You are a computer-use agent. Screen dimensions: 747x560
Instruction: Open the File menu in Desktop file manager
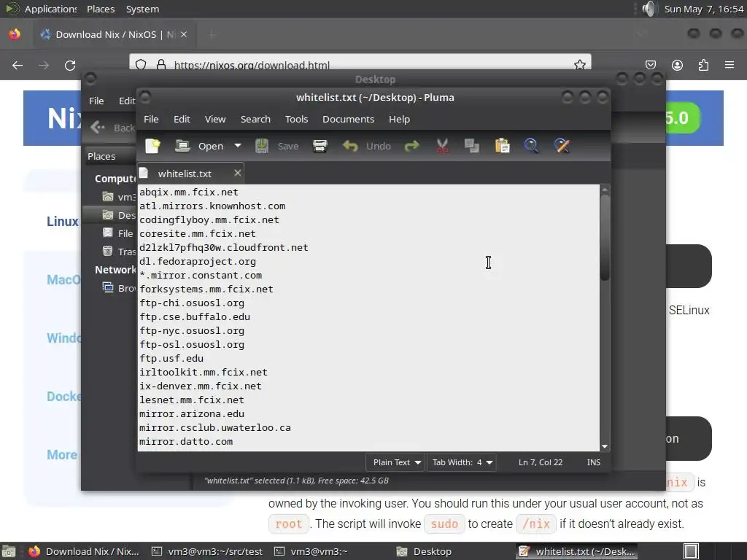click(x=96, y=101)
